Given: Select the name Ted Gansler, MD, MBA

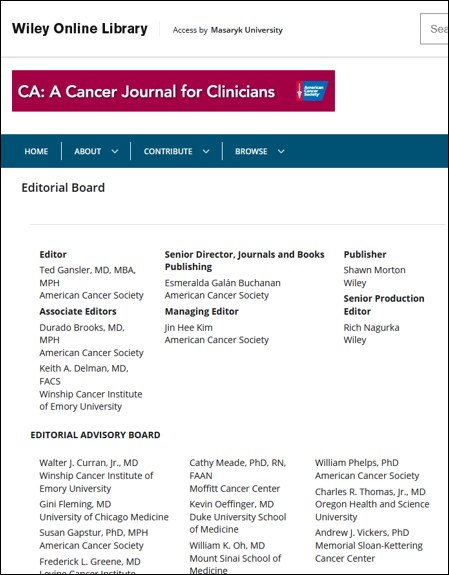Looking at the screenshot, I should pyautogui.click(x=88, y=270).
